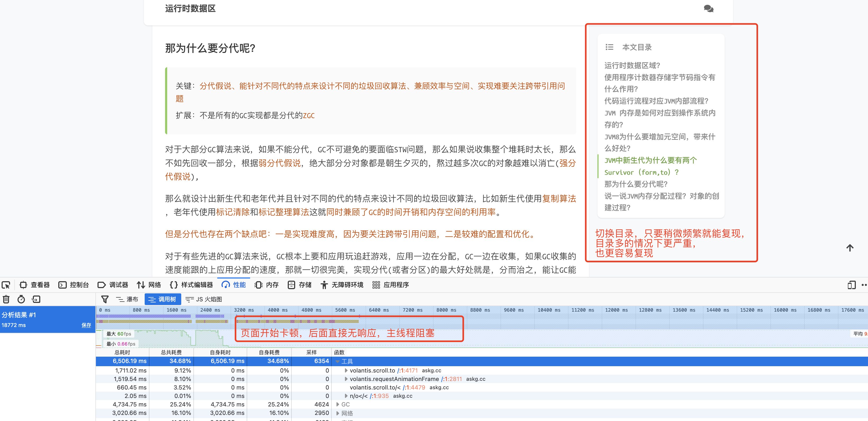Save analysis result with 保存 link
This screenshot has height=421, width=868.
[87, 325]
